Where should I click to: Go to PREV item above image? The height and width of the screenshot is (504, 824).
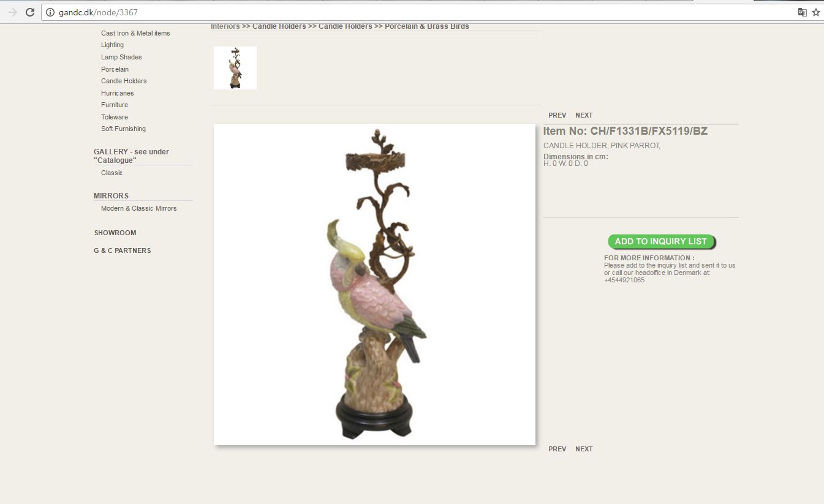(x=558, y=115)
